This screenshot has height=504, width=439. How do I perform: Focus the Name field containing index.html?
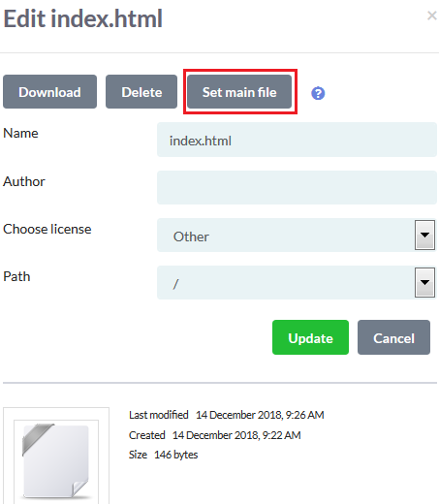click(297, 140)
